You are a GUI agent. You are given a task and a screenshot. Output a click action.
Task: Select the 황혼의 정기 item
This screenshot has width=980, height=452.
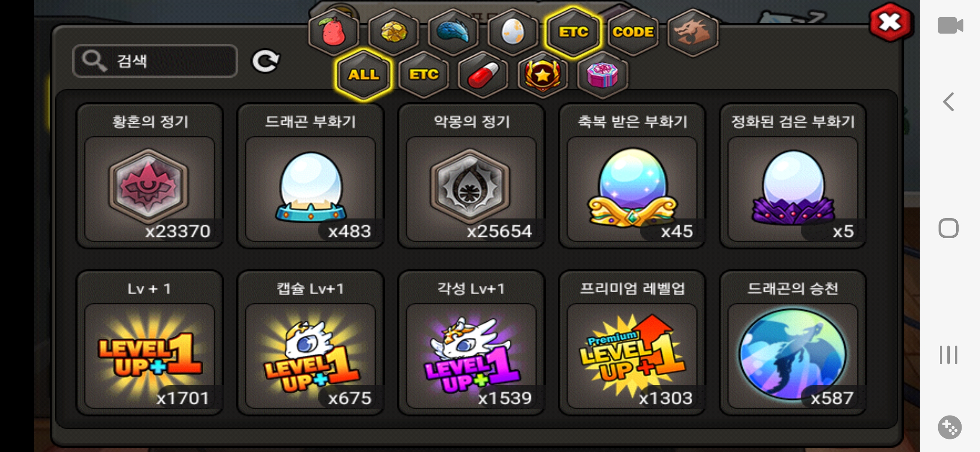[150, 176]
